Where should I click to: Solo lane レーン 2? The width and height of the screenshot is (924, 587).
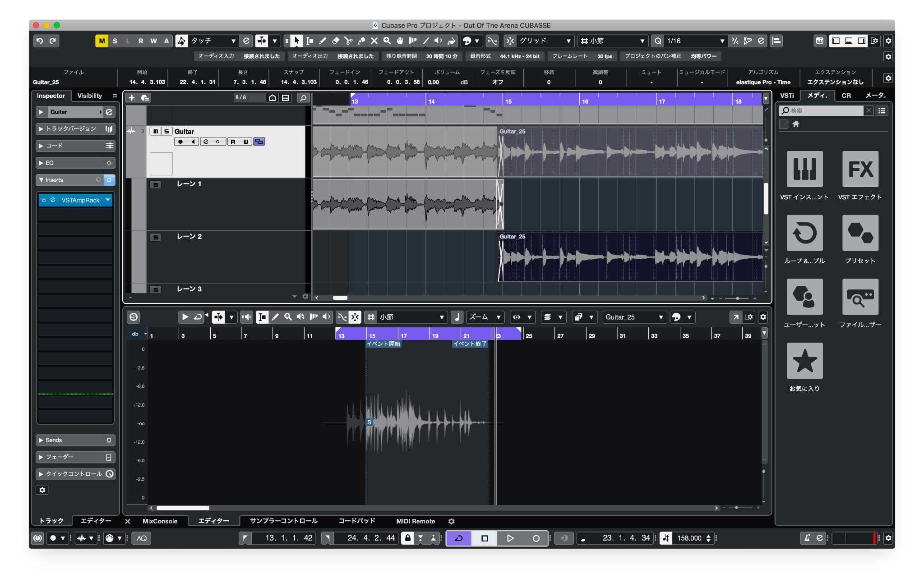pos(155,238)
